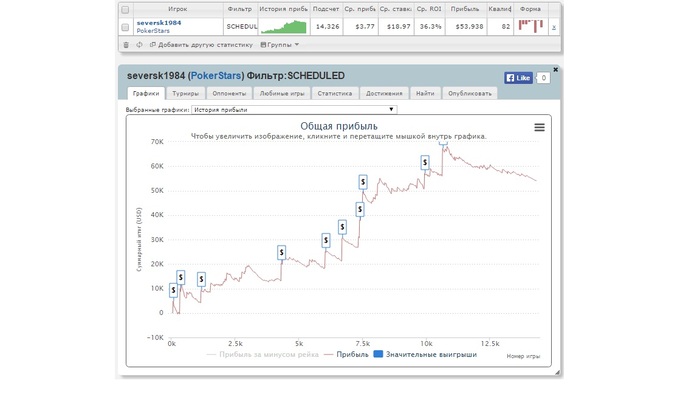The image size is (700, 394).
Task: Click the red Форма bar sparkline
Action: 531,26
